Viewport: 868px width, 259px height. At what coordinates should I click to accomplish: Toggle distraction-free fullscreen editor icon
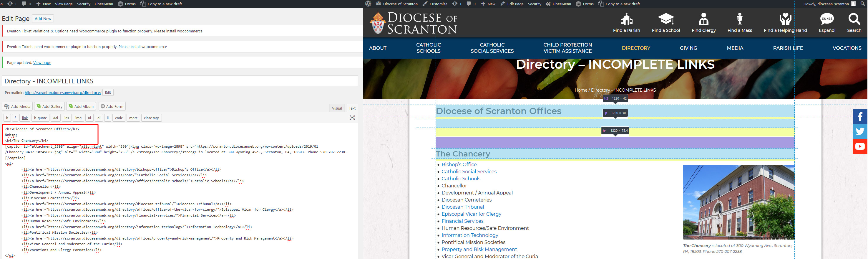click(x=352, y=118)
